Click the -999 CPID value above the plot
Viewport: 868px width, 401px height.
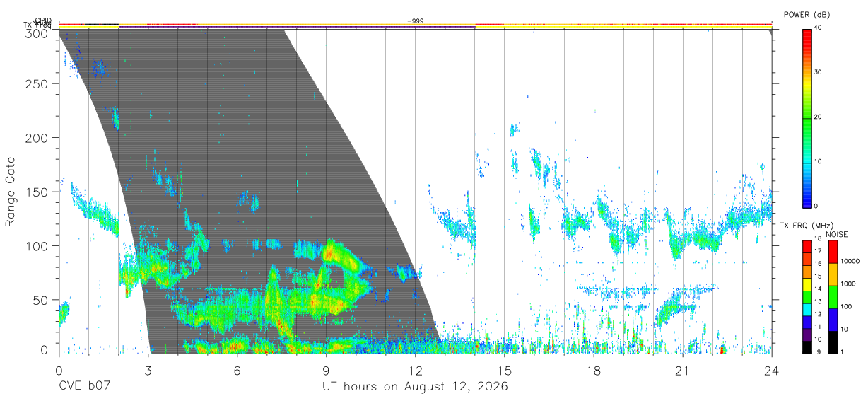(x=416, y=21)
